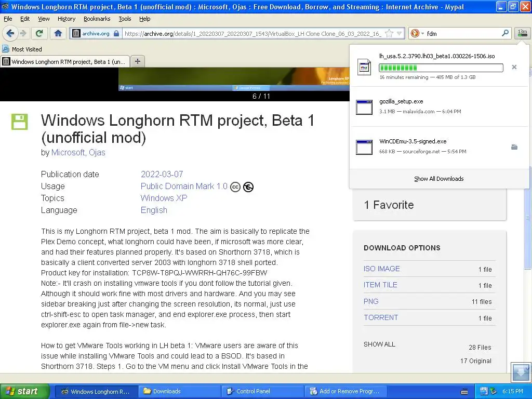532x399 pixels.
Task: Click the safely remove hardware tray icon
Action: 494,392
